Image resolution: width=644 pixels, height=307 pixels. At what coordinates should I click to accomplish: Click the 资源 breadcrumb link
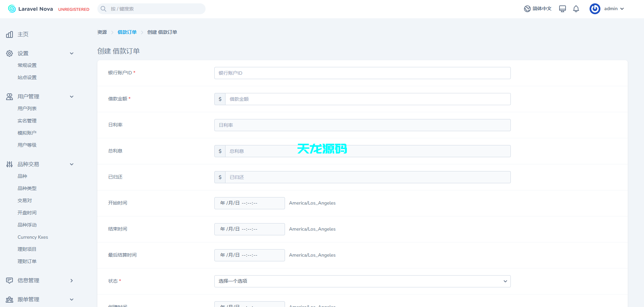coord(102,32)
